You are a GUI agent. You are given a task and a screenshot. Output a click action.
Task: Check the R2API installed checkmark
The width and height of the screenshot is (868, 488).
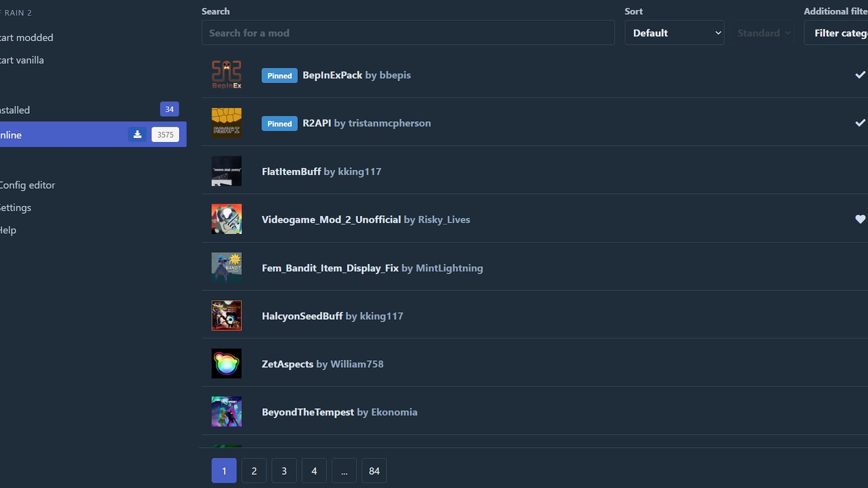tap(861, 122)
